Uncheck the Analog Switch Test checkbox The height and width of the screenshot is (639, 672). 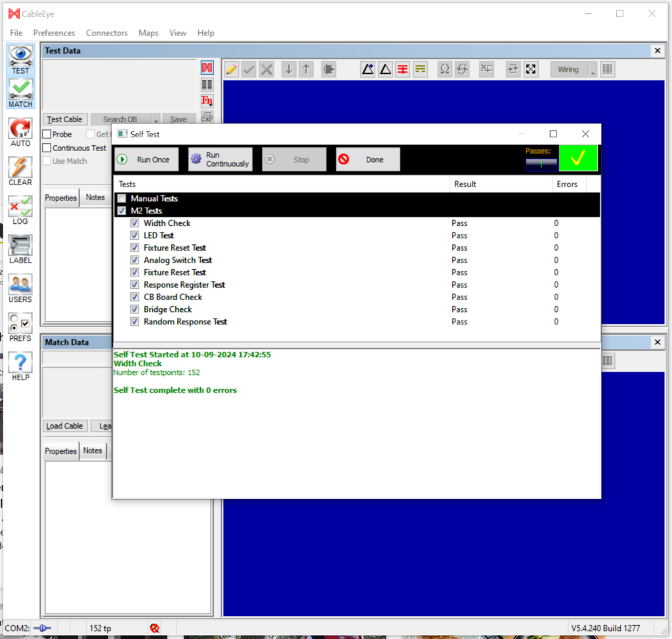pos(135,260)
